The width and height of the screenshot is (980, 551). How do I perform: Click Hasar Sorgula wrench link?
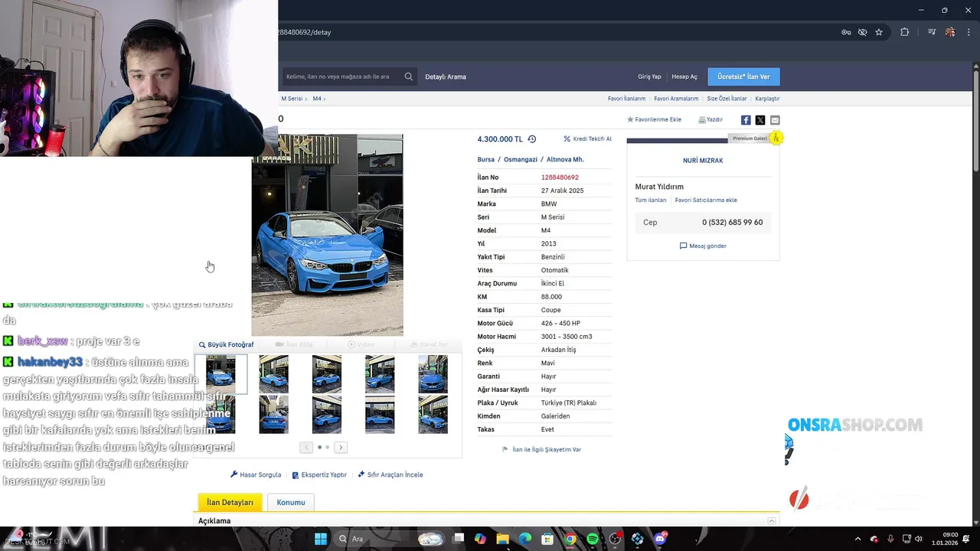click(x=256, y=475)
